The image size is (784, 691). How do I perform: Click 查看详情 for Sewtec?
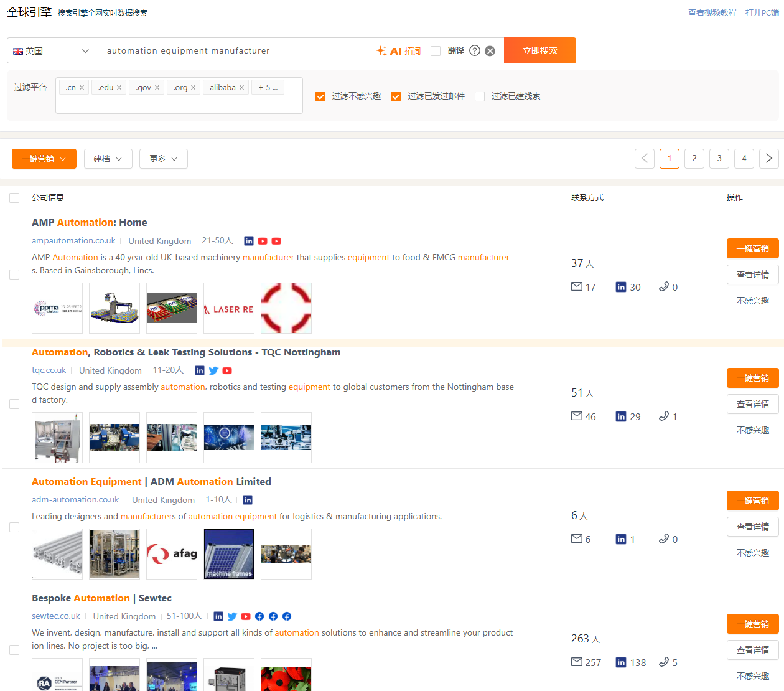click(x=753, y=650)
